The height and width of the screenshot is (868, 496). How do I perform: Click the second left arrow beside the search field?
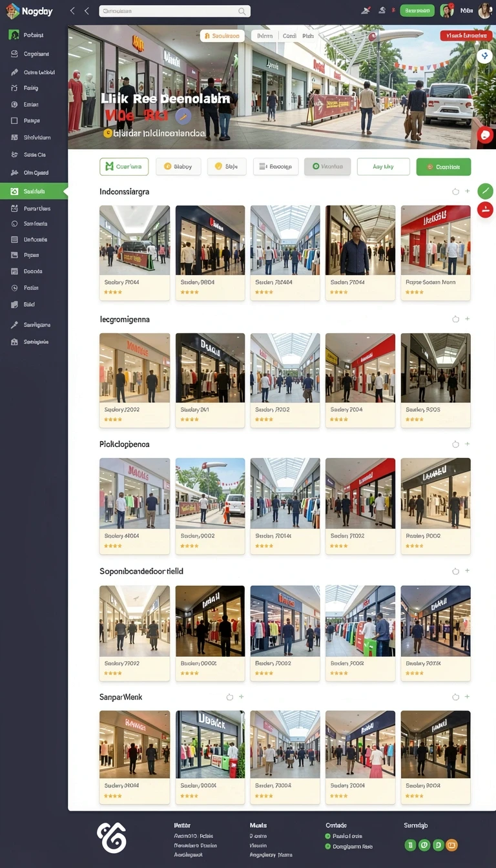(87, 11)
